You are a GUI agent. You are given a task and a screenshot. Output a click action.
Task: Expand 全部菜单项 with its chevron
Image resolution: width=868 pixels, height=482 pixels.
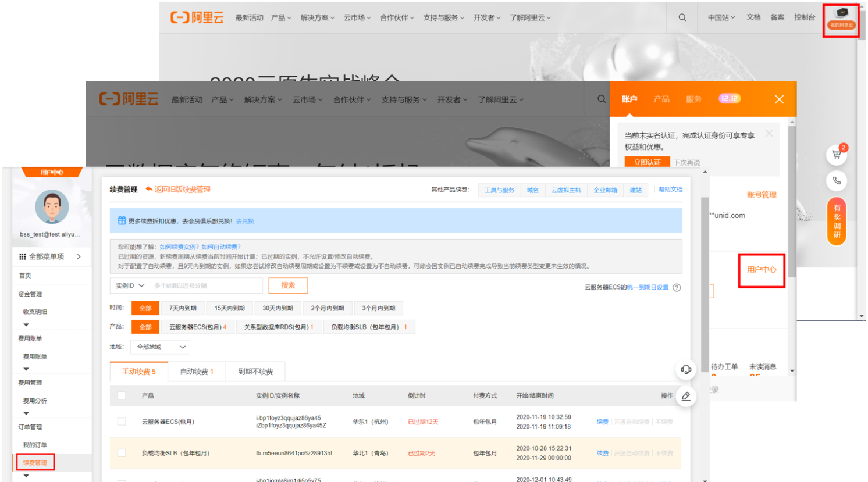(x=79, y=256)
